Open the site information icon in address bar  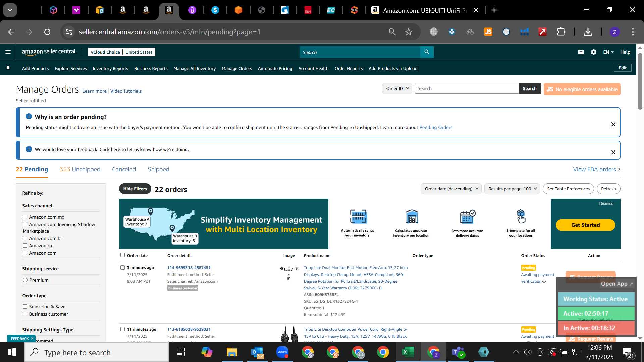(x=69, y=32)
